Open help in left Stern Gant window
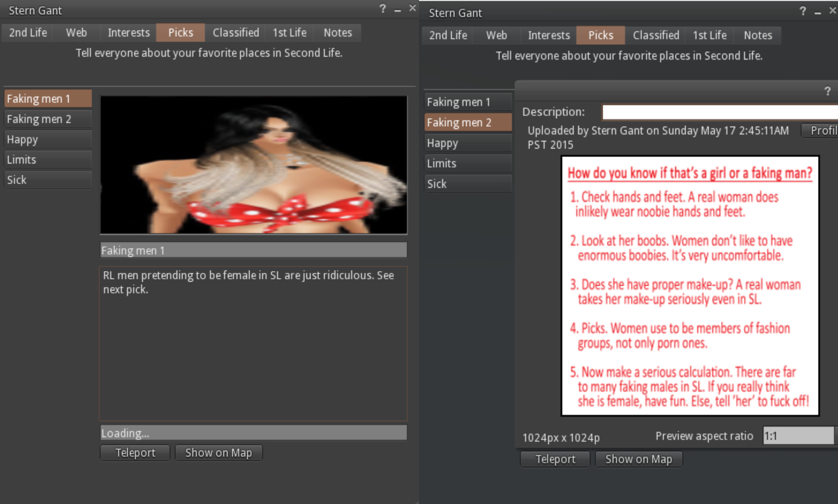 [383, 9]
